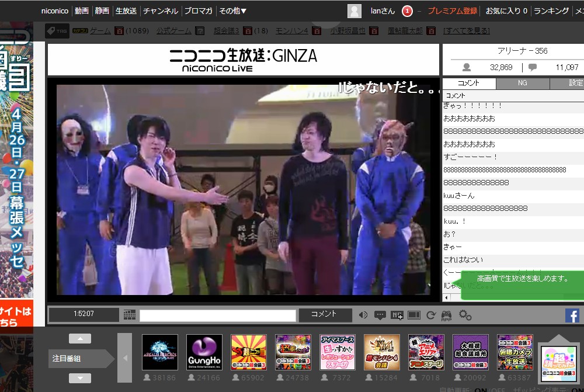
Task: Select the 注目番組 category label
Action: click(81, 359)
